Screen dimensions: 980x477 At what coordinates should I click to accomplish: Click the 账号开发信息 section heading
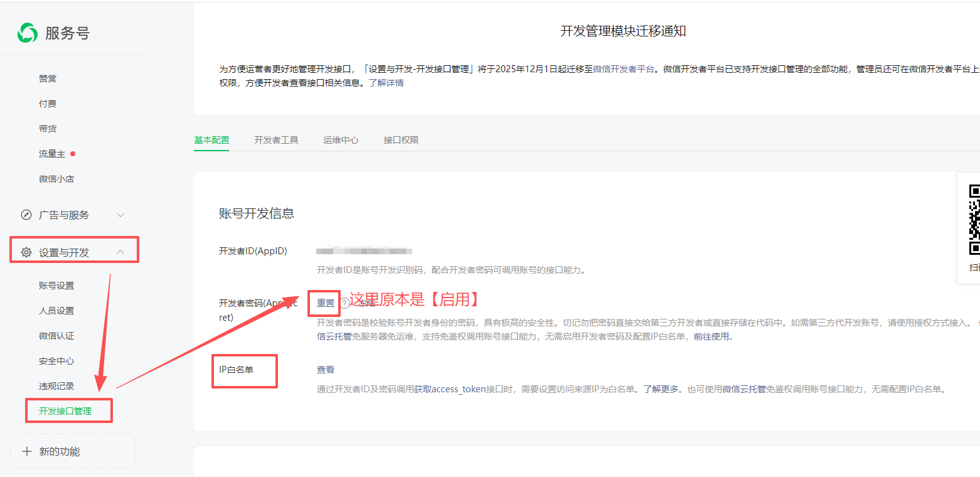[x=257, y=213]
